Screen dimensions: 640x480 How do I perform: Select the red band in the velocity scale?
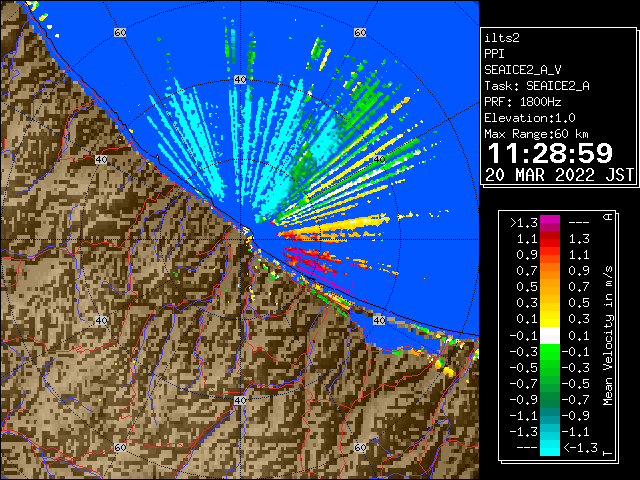coord(550,239)
